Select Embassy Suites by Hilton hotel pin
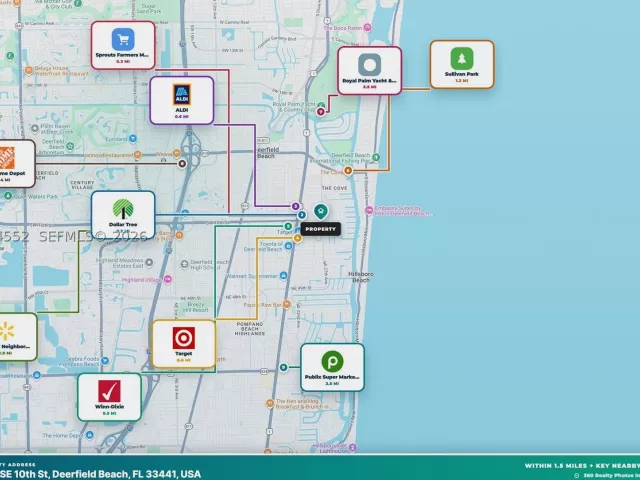Viewport: 640px width, 480px height. coord(369,210)
